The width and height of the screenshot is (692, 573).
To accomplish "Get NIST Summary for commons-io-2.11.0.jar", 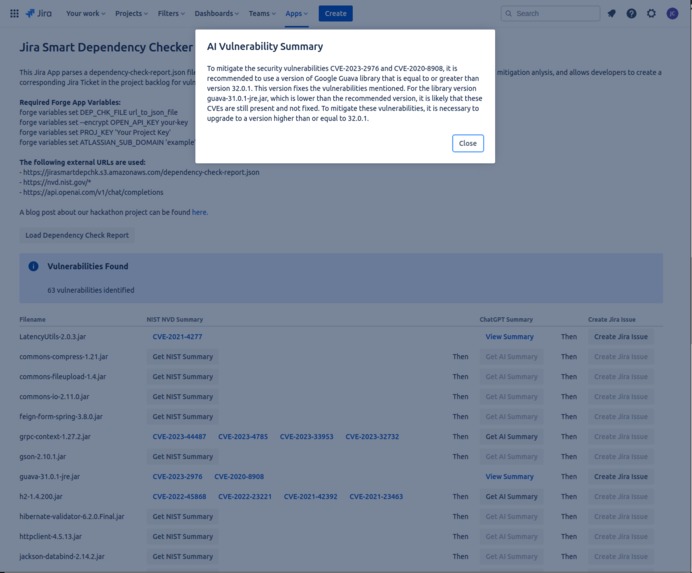I will pos(183,397).
